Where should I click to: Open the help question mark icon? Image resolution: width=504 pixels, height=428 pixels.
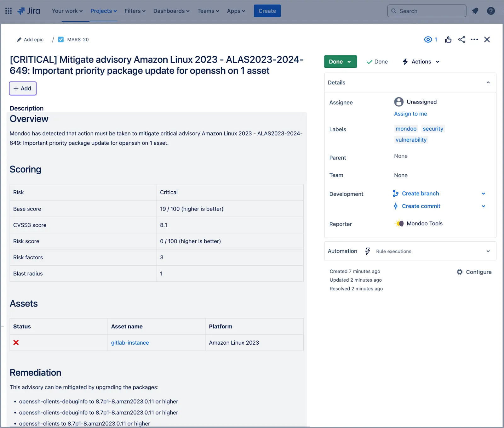pyautogui.click(x=491, y=11)
